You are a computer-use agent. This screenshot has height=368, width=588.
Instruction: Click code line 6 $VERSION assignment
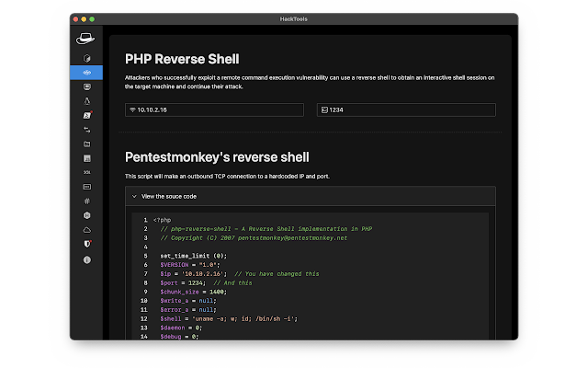(190, 265)
